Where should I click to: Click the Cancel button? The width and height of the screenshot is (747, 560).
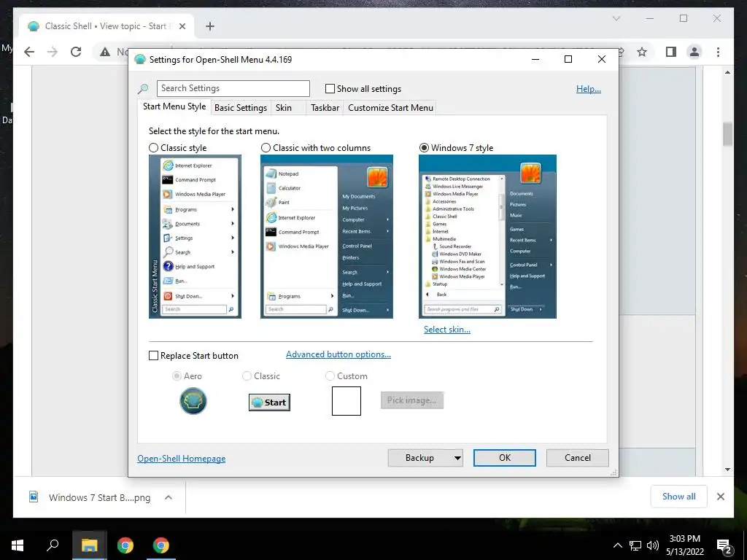click(578, 458)
